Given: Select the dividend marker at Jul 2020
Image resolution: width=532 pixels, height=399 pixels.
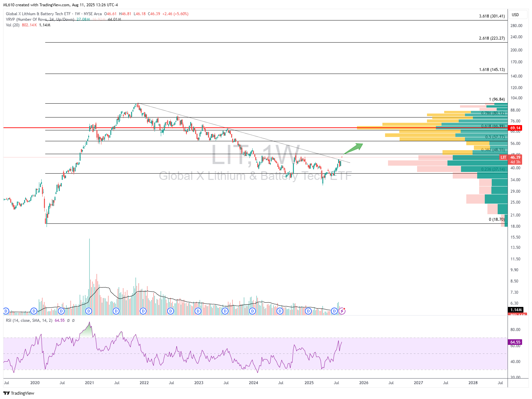Looking at the screenshot, I should (x=61, y=311).
